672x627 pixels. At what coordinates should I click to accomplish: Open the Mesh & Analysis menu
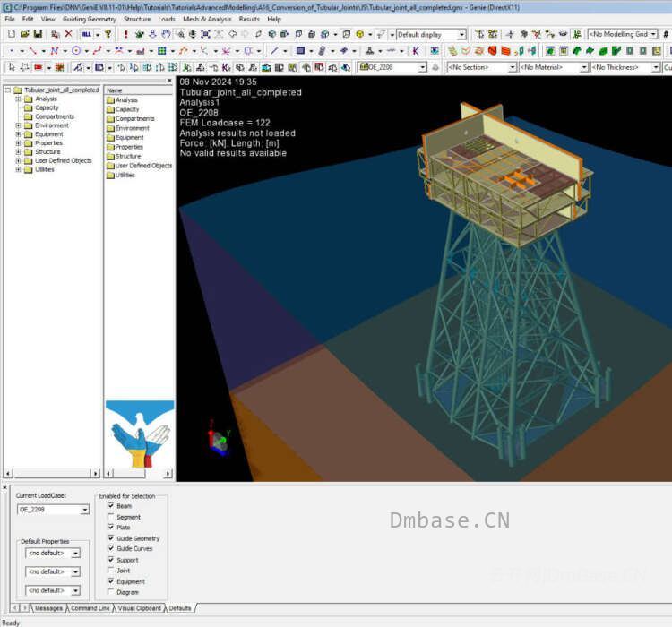click(x=207, y=19)
